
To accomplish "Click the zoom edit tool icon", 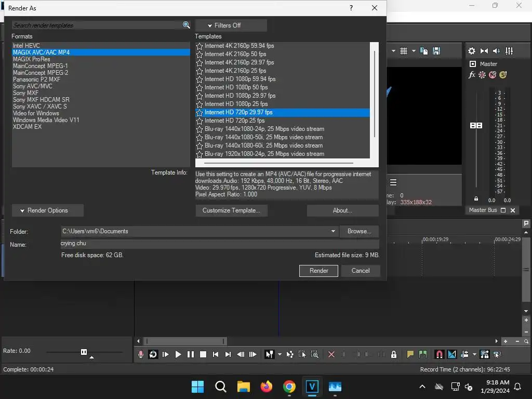I will point(315,354).
